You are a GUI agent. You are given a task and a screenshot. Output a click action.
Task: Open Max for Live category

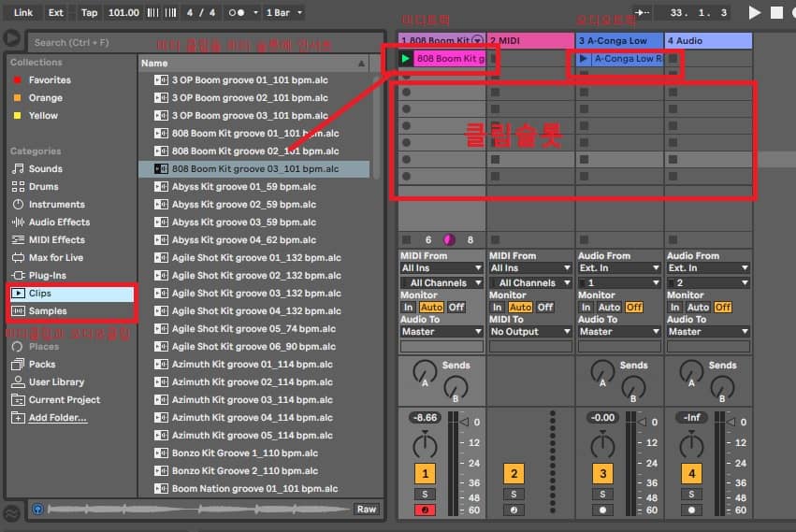(55, 258)
